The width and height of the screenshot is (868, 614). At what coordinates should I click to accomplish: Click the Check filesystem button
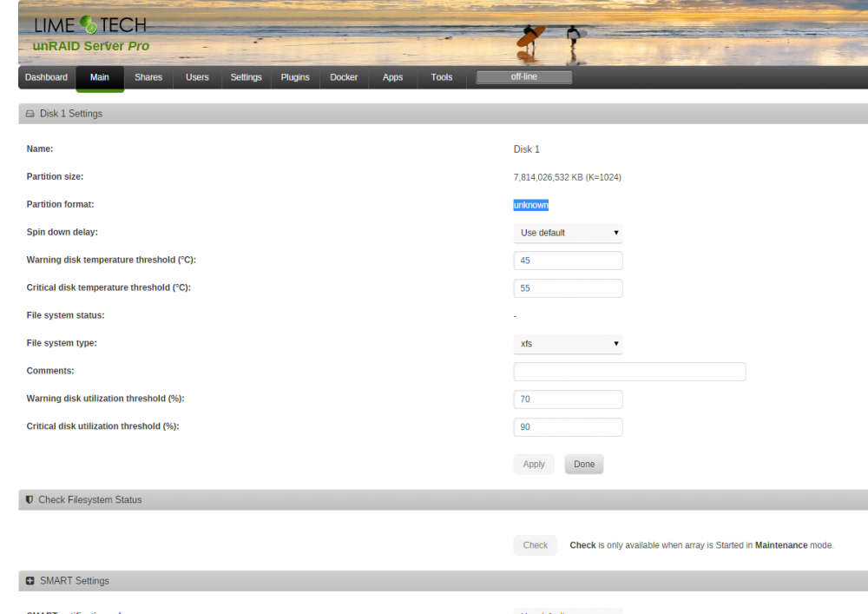(x=536, y=545)
